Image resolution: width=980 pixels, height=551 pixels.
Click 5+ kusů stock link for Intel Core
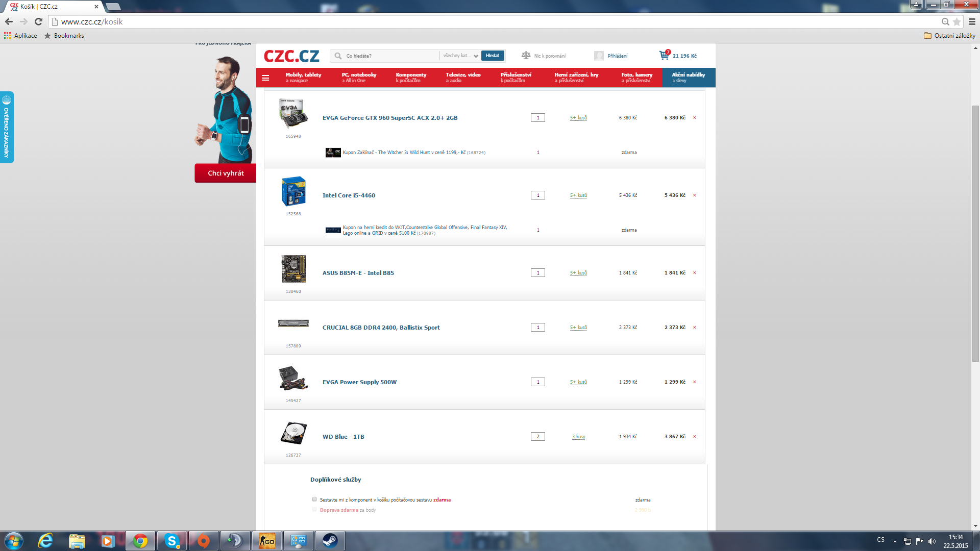(578, 195)
